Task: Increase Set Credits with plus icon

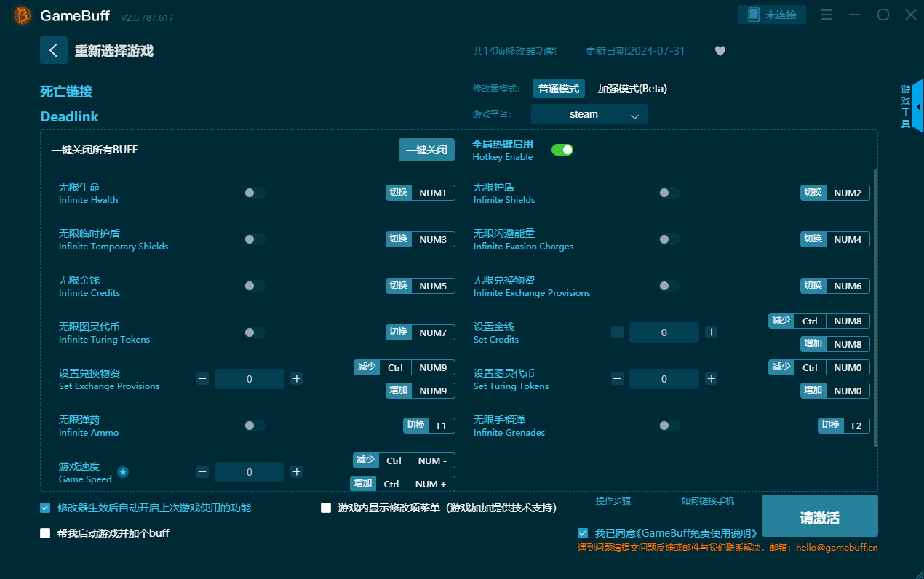Action: point(712,332)
